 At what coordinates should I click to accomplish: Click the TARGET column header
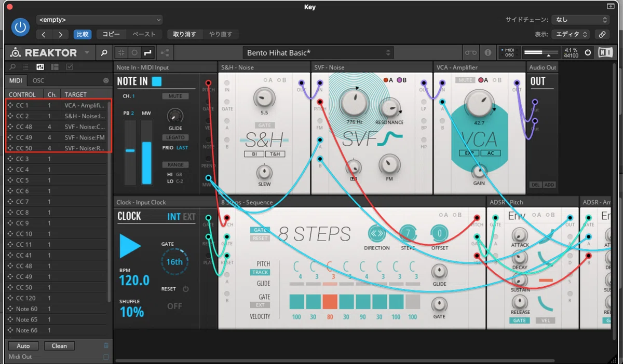(75, 94)
